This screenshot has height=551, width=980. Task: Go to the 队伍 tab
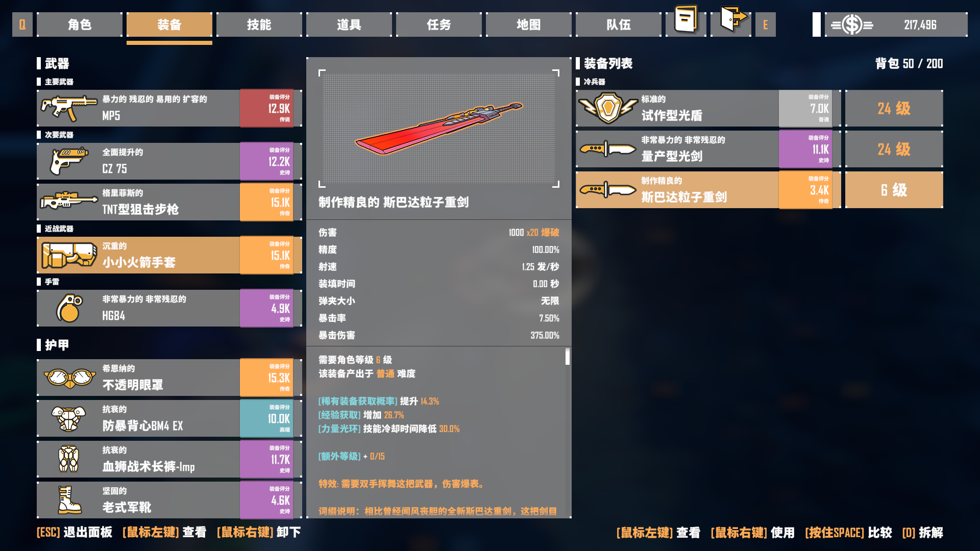pos(618,24)
